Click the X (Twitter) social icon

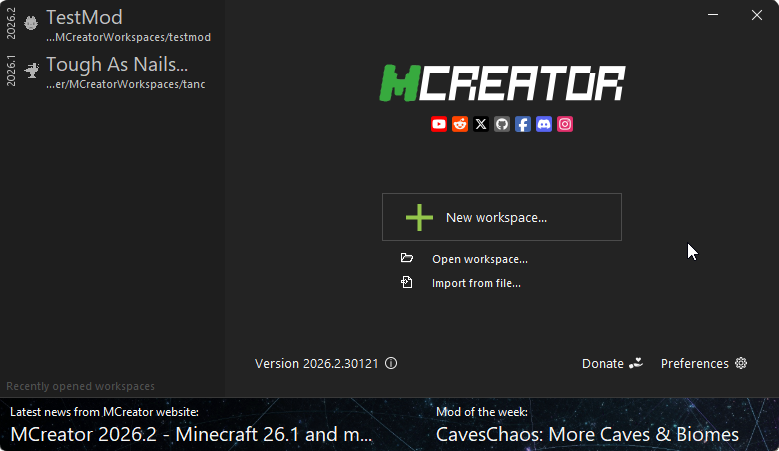(x=481, y=124)
